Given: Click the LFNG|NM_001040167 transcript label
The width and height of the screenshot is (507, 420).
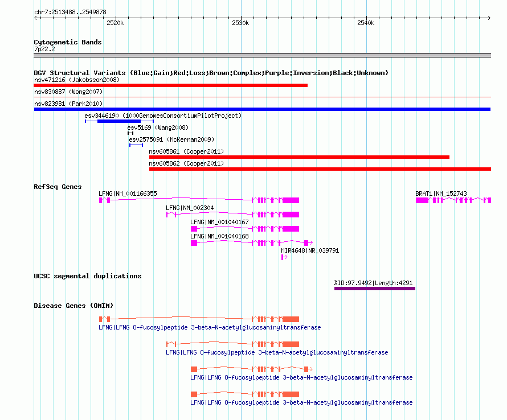Looking at the screenshot, I should (x=219, y=222).
